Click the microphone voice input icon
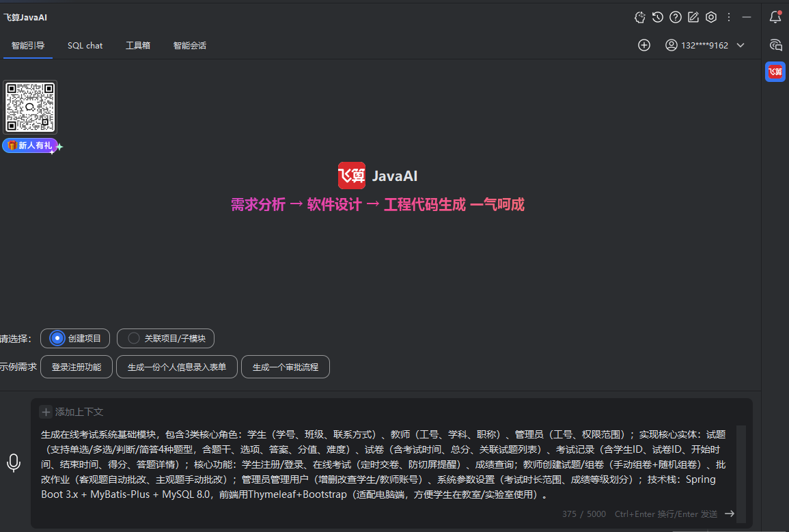The image size is (789, 532). (x=14, y=462)
